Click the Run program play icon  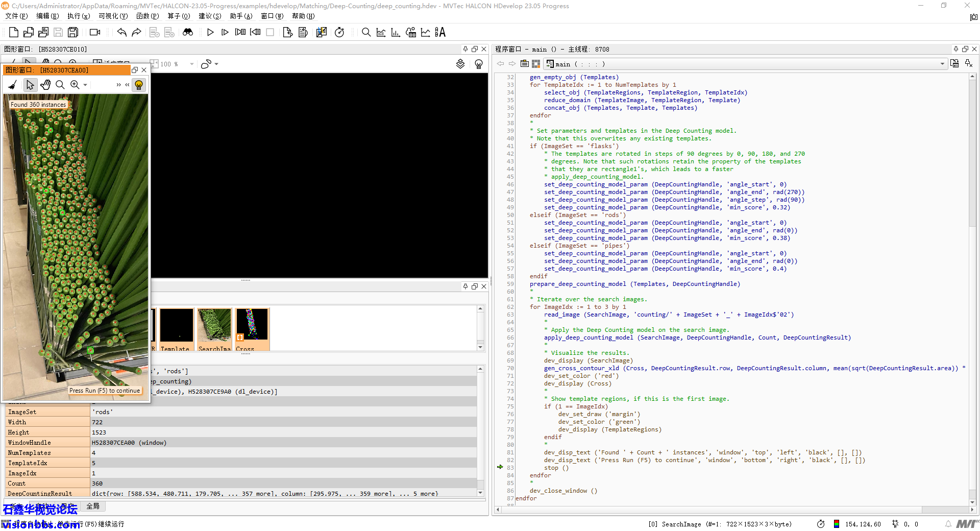(x=210, y=33)
